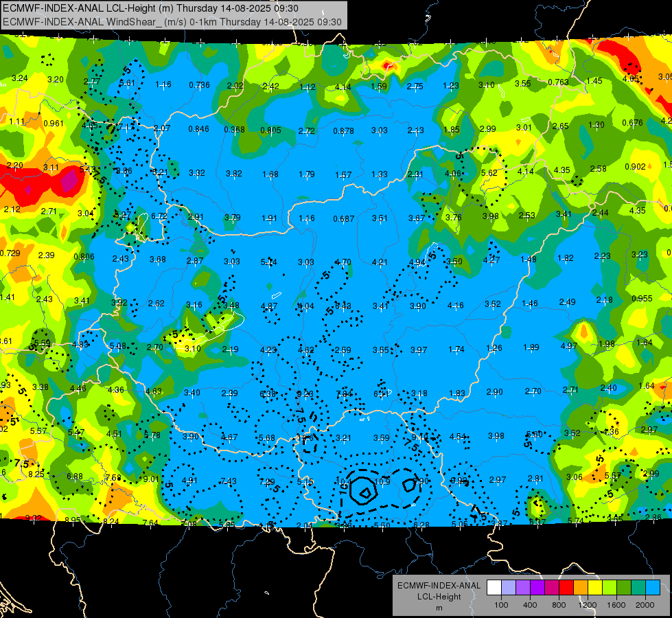Click the legend tick label 1200
Viewport: 672px width, 618px height.
point(588,605)
